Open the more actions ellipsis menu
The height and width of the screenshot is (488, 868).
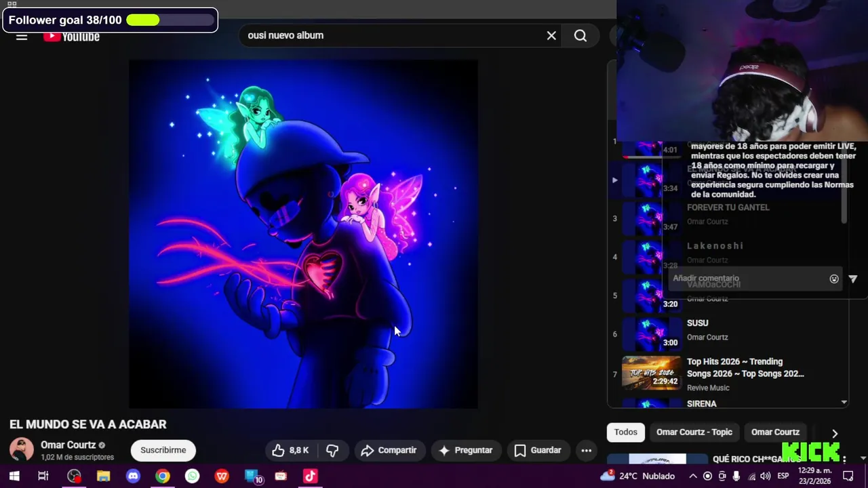pyautogui.click(x=587, y=450)
